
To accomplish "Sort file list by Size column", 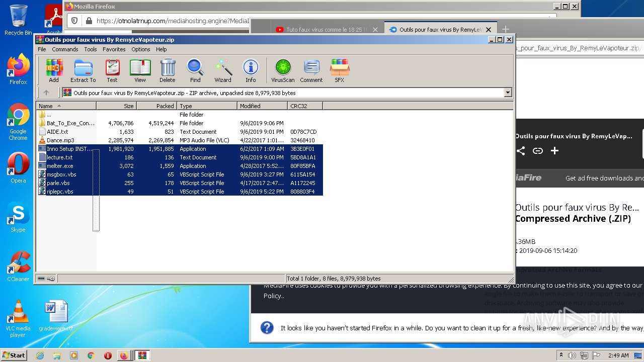I will click(116, 106).
